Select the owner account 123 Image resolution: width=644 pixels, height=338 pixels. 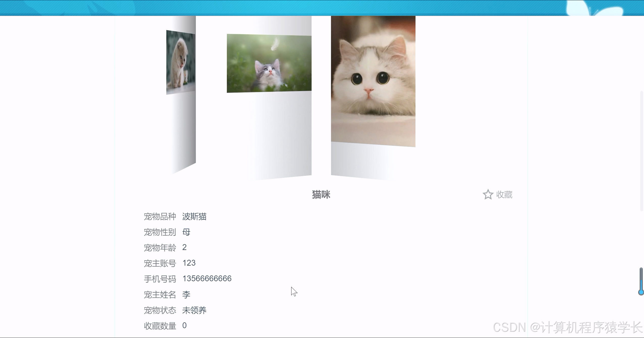click(x=189, y=263)
